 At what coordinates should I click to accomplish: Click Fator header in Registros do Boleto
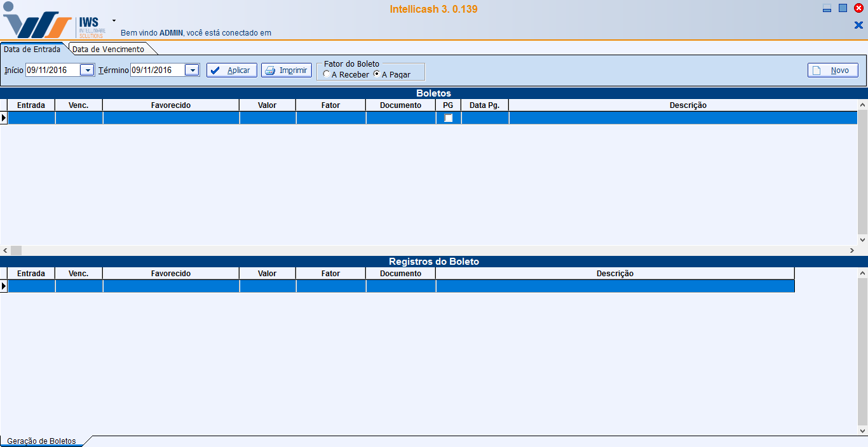[331, 273]
